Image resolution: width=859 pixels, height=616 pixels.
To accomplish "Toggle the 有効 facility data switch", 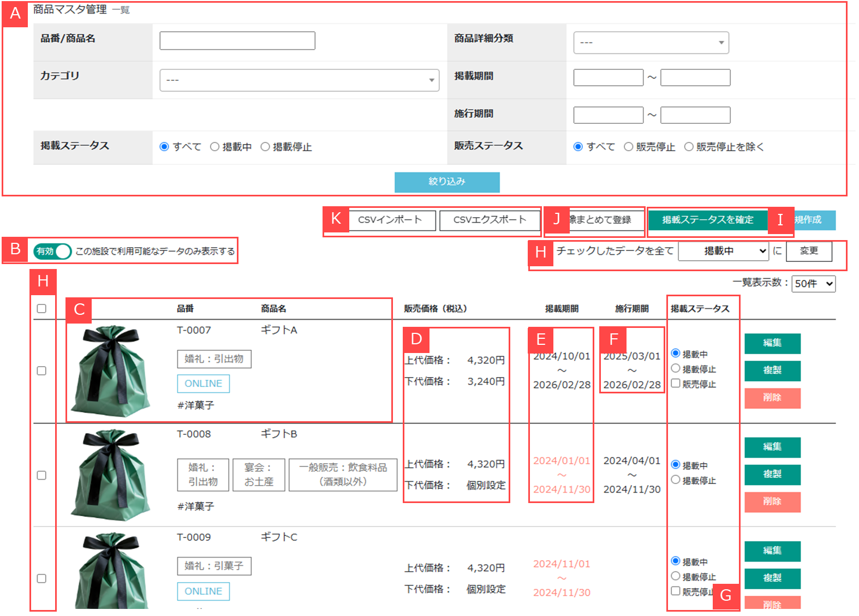I will click(53, 251).
